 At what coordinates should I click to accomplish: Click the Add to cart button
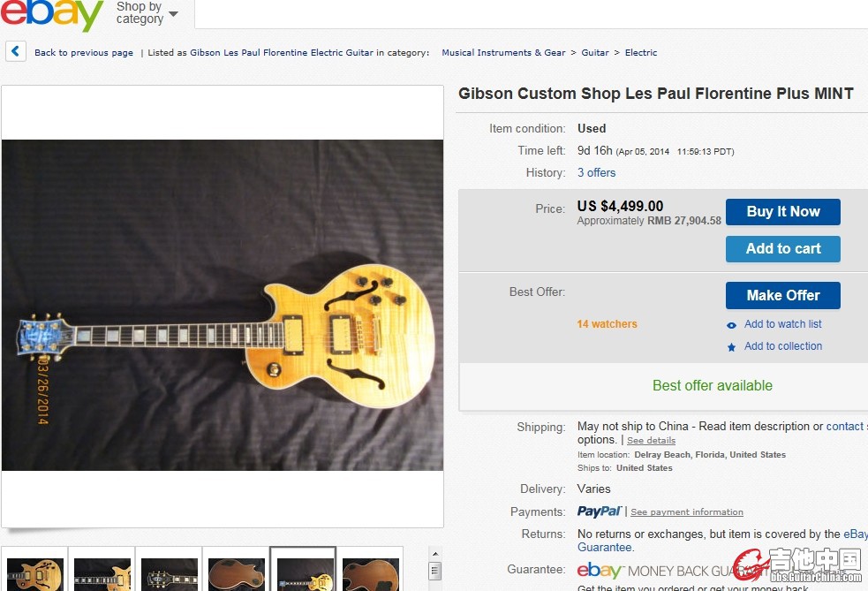pos(782,249)
